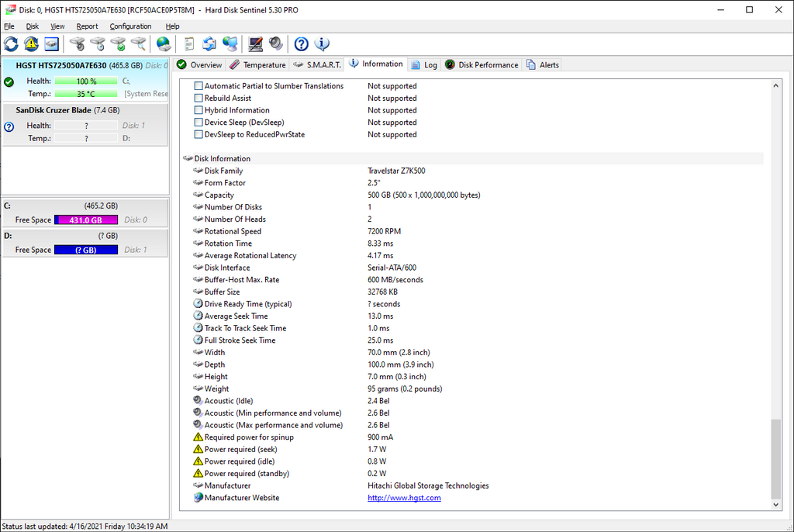This screenshot has width=794, height=532.
Task: Click the blue-framed hard disk toolbar icon
Action: click(52, 44)
